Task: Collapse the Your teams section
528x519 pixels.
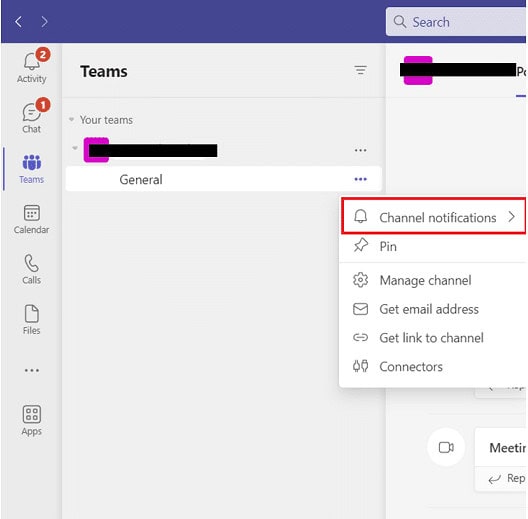Action: pyautogui.click(x=71, y=119)
